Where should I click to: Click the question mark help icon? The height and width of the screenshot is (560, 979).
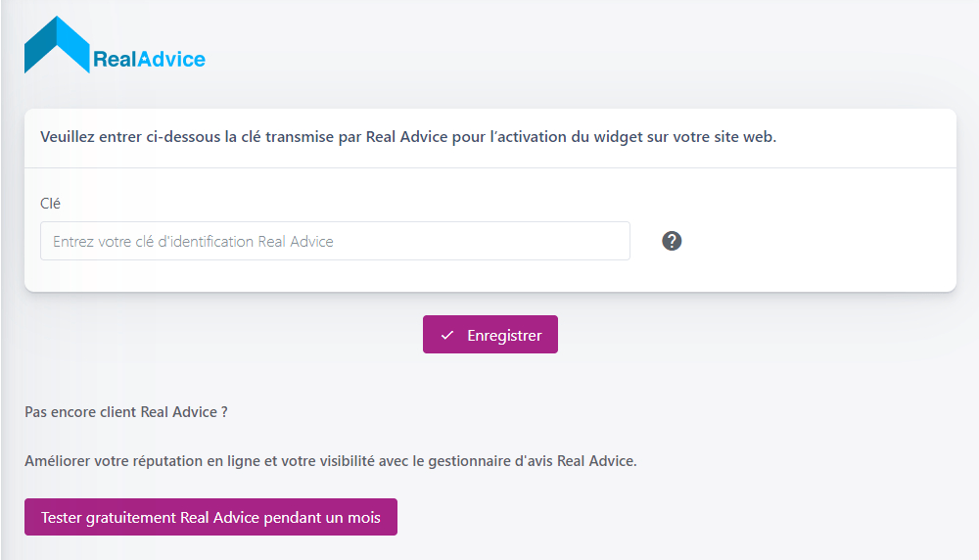[x=672, y=241]
